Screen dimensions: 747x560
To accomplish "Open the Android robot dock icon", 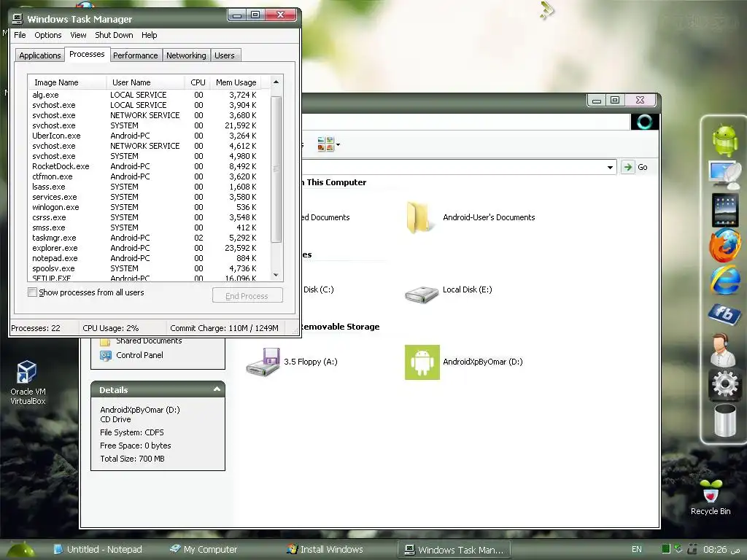I will [725, 139].
